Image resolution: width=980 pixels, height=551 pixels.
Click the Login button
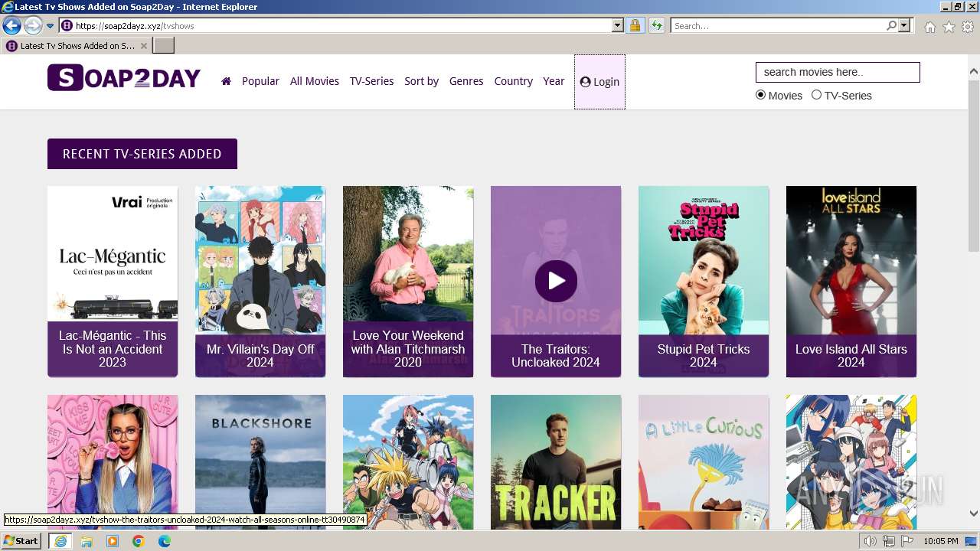click(x=599, y=82)
